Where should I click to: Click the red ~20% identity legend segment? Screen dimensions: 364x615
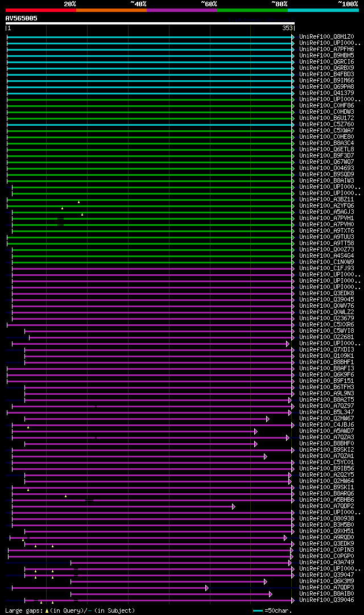pos(41,10)
